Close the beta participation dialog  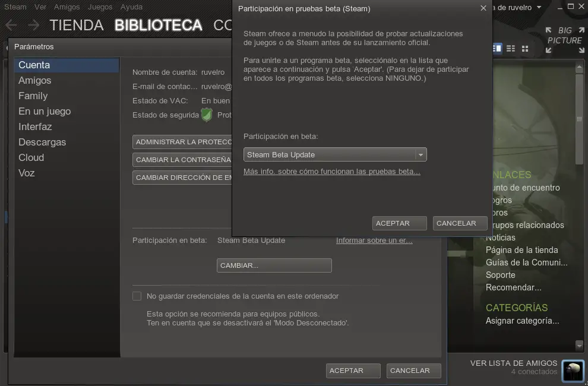[x=483, y=8]
